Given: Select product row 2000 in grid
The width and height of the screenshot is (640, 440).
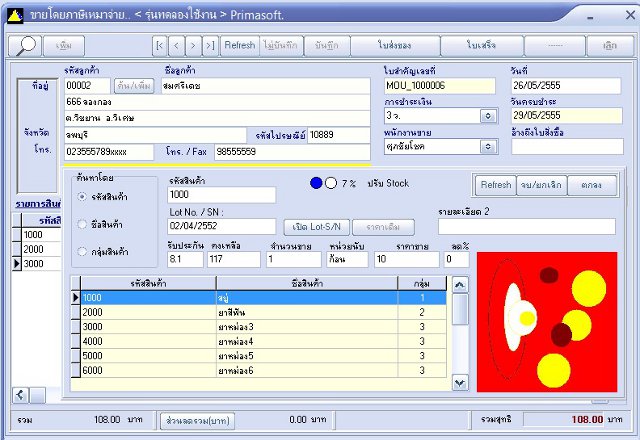Looking at the screenshot, I should click(x=259, y=312).
